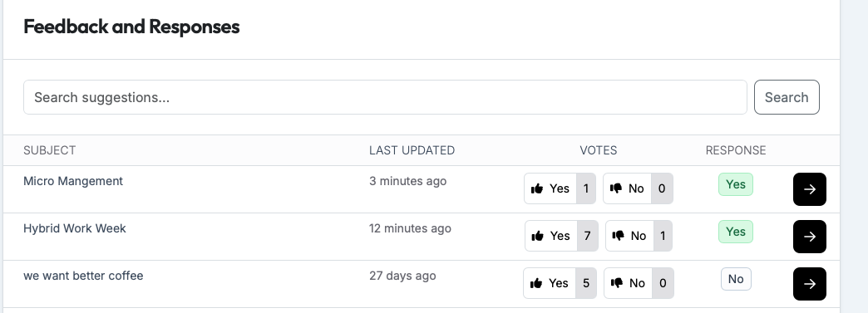Open Hybrid Work Week via arrow button

pos(809,237)
